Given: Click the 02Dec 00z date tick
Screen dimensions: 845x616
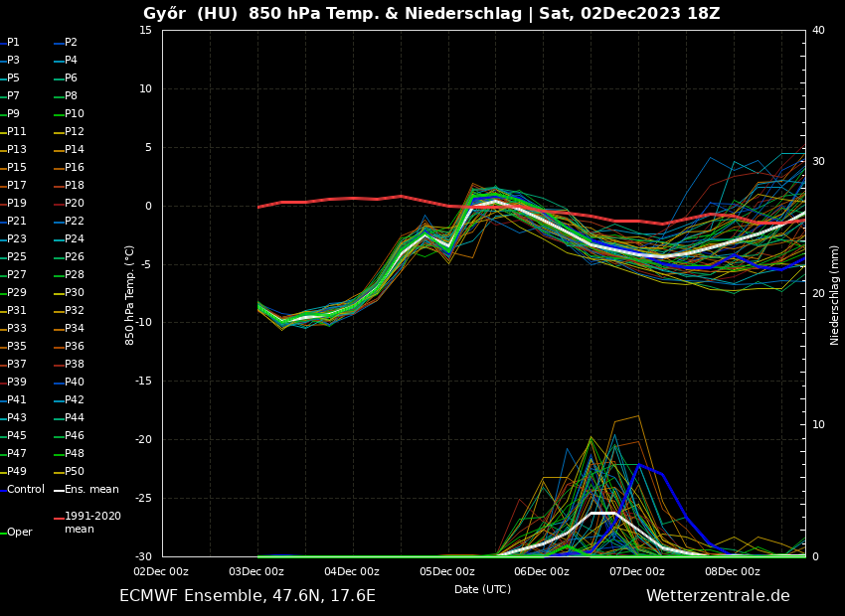Looking at the screenshot, I should tap(161, 571).
